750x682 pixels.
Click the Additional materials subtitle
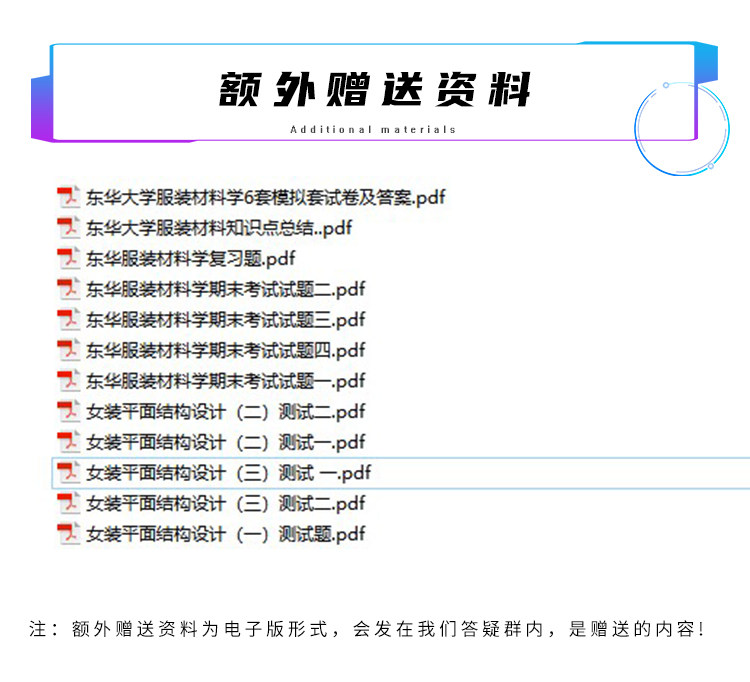pyautogui.click(x=373, y=129)
